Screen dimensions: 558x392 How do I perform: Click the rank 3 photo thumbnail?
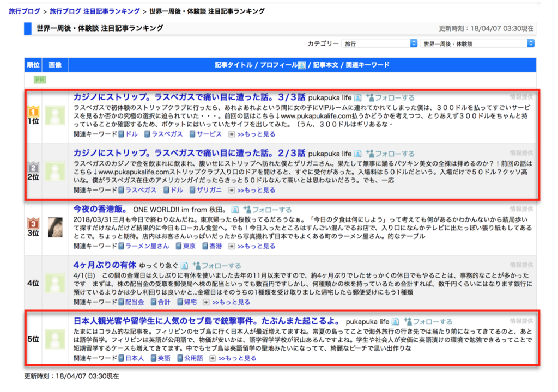[x=55, y=227]
